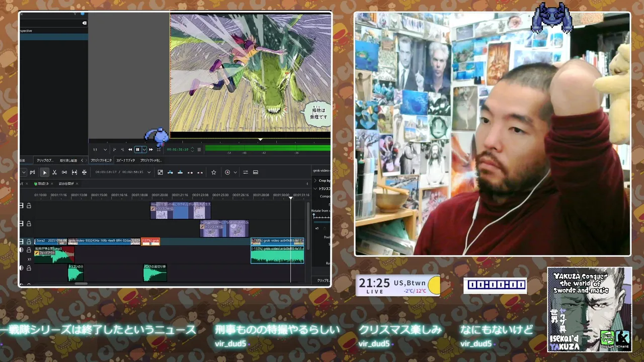The height and width of the screenshot is (362, 644).
Task: Click the star favorite effects icon
Action: 213,172
